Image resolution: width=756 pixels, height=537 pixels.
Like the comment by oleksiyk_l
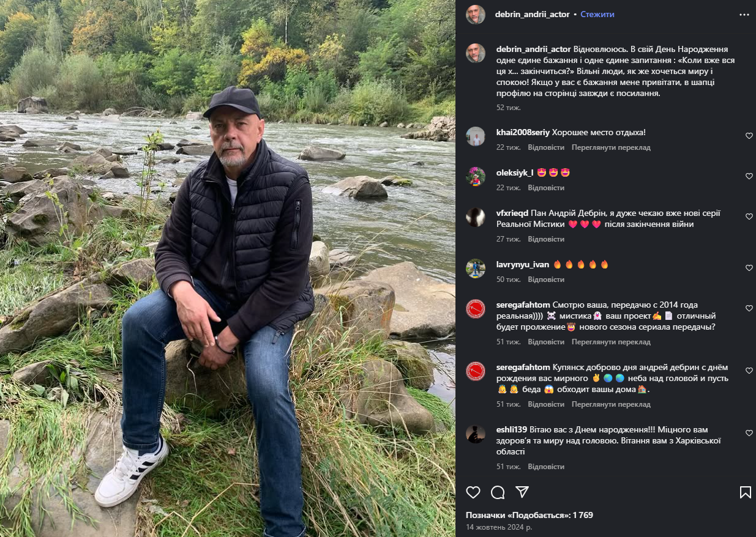tap(749, 176)
